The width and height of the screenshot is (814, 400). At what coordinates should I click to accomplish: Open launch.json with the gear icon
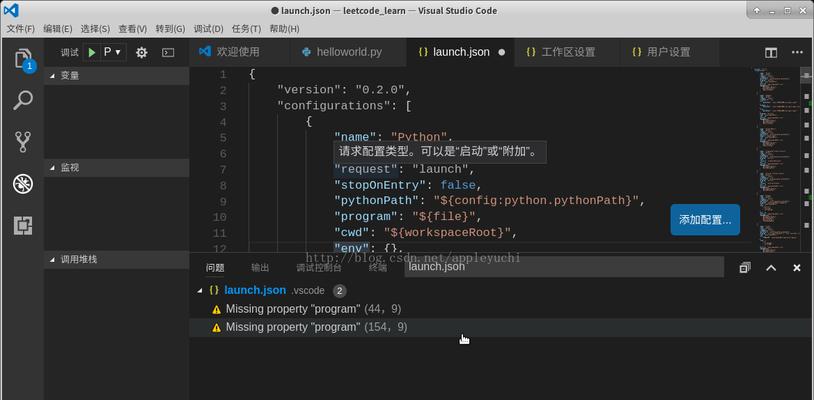pos(141,52)
